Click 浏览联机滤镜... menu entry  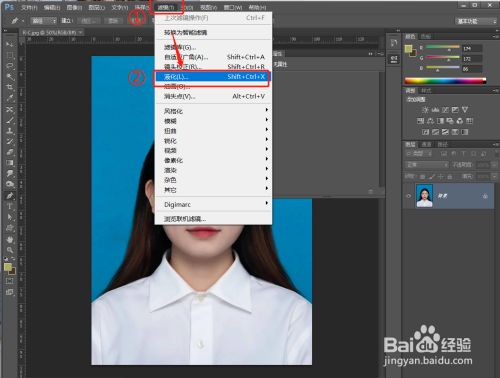(213, 219)
